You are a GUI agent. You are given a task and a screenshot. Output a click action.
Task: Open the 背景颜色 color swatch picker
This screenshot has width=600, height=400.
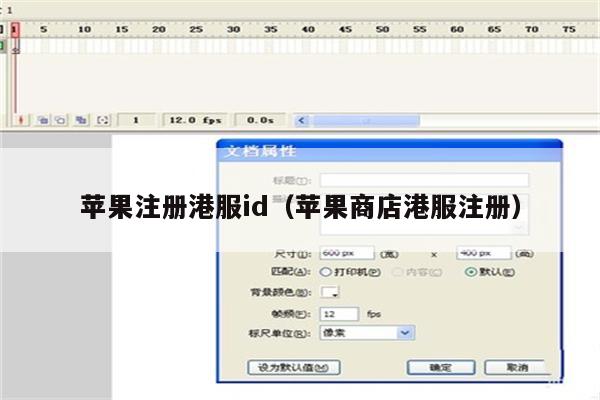(330, 292)
